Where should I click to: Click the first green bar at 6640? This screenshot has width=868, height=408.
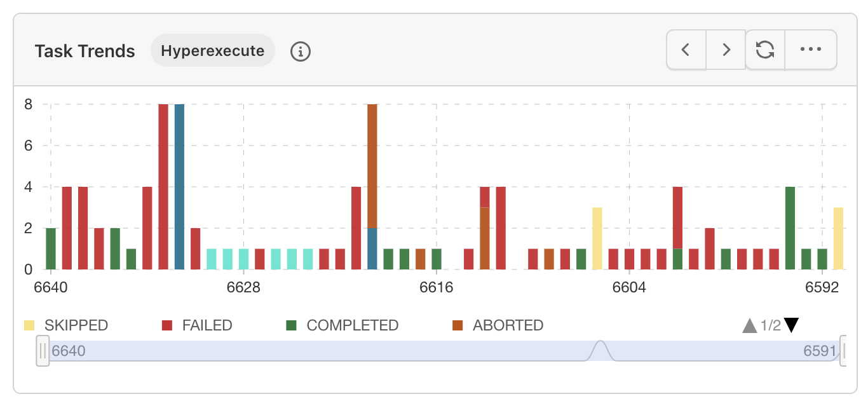click(51, 248)
